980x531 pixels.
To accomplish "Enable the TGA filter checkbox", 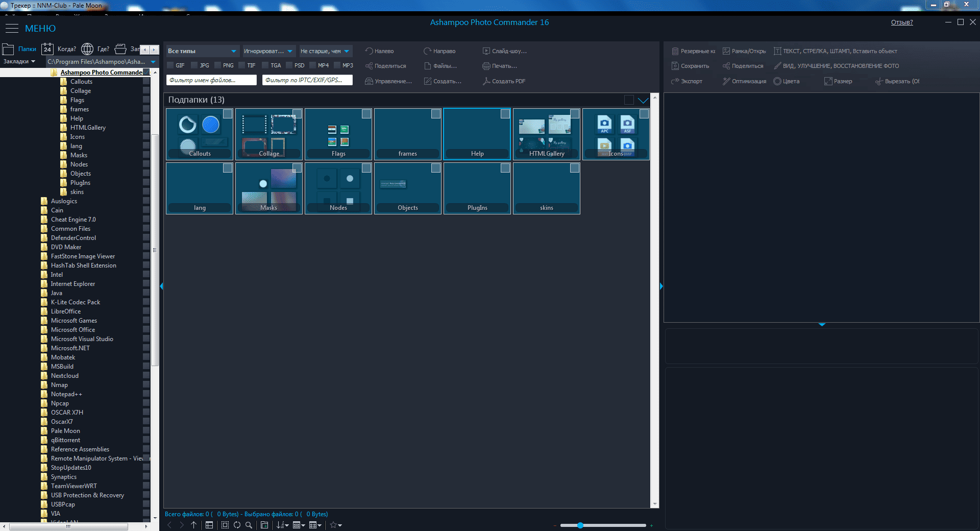I will pyautogui.click(x=265, y=65).
